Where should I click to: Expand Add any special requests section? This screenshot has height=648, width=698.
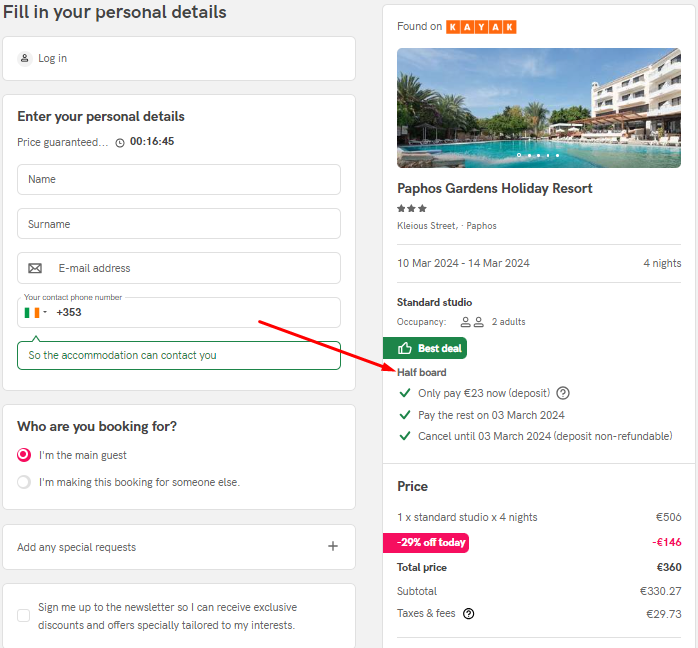pos(179,547)
